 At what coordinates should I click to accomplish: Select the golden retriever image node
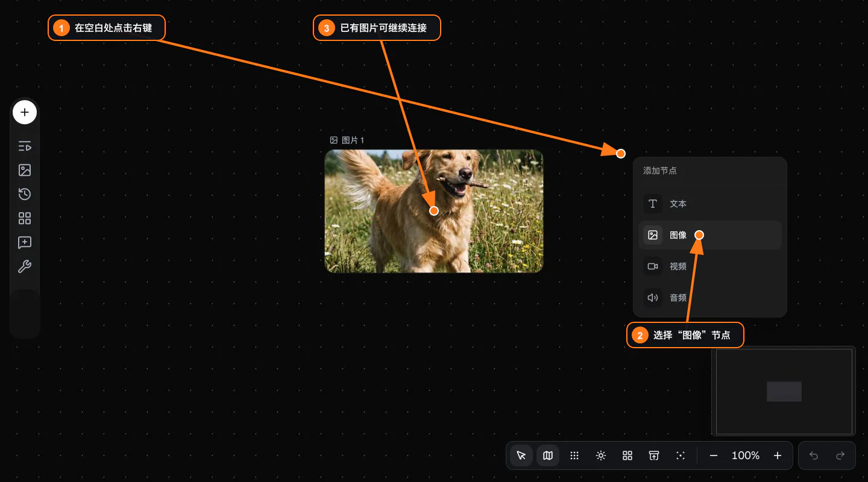tap(434, 211)
